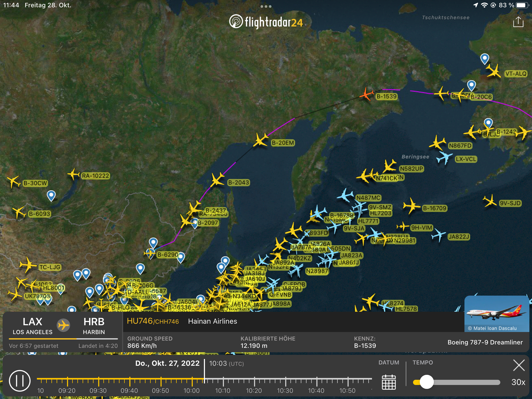This screenshot has height=399, width=532.
Task: Close the playback bar with X
Action: pos(519,365)
